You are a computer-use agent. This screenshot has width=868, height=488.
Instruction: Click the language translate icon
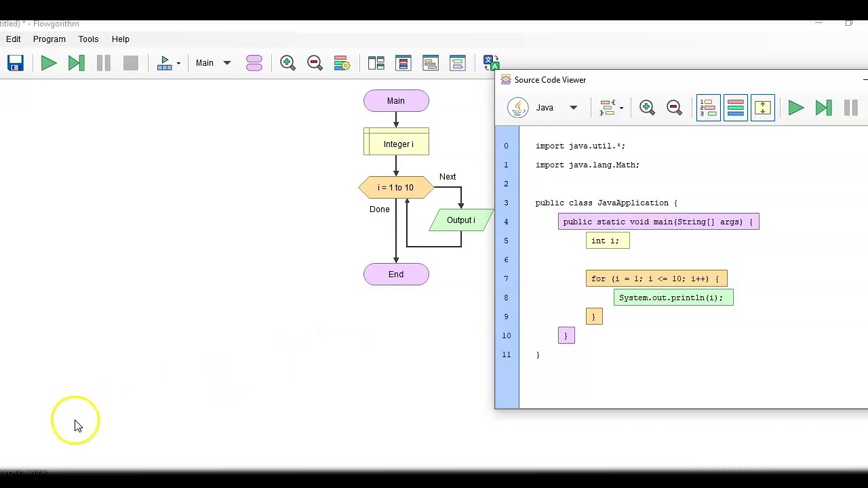coord(491,63)
